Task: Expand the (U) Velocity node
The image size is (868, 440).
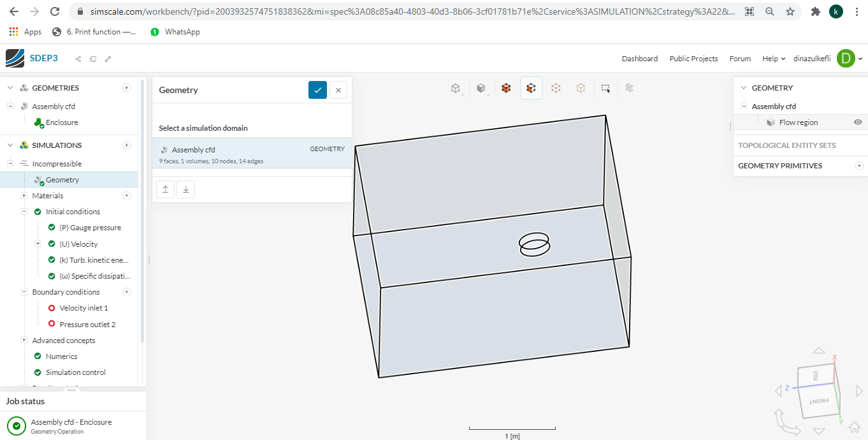Action: tap(38, 244)
